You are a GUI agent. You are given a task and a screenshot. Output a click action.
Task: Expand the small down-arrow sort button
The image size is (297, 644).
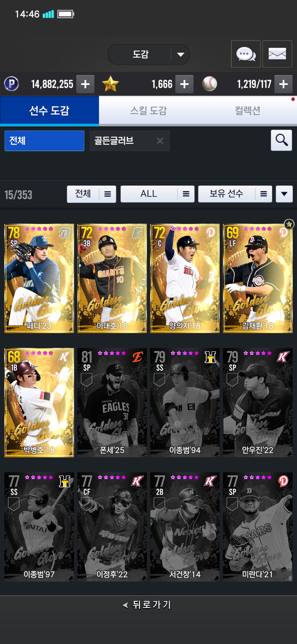click(284, 194)
